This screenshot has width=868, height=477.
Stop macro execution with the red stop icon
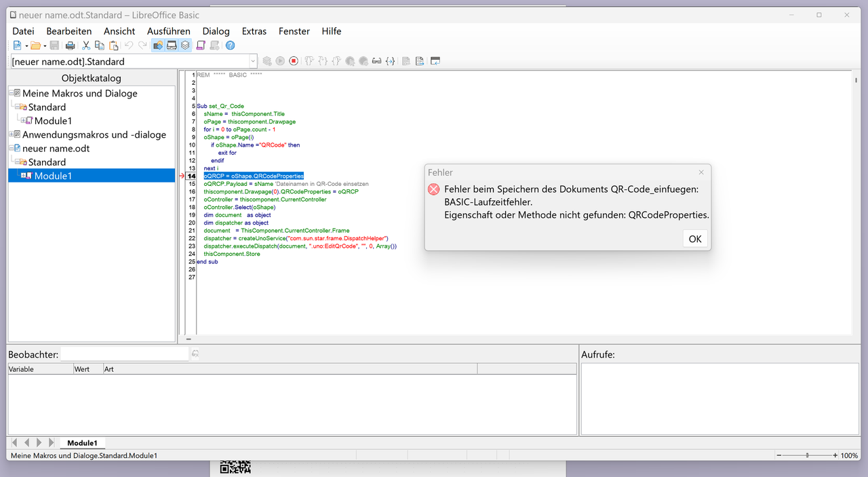(294, 61)
